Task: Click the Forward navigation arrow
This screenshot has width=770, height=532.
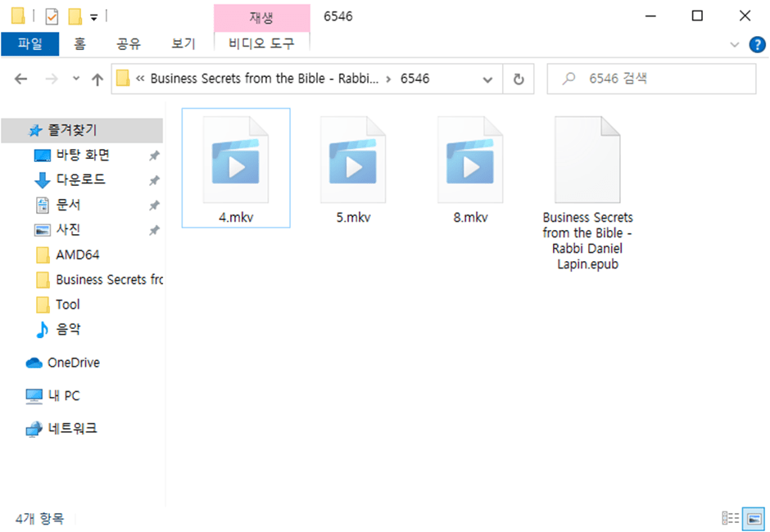Action: 52,79
